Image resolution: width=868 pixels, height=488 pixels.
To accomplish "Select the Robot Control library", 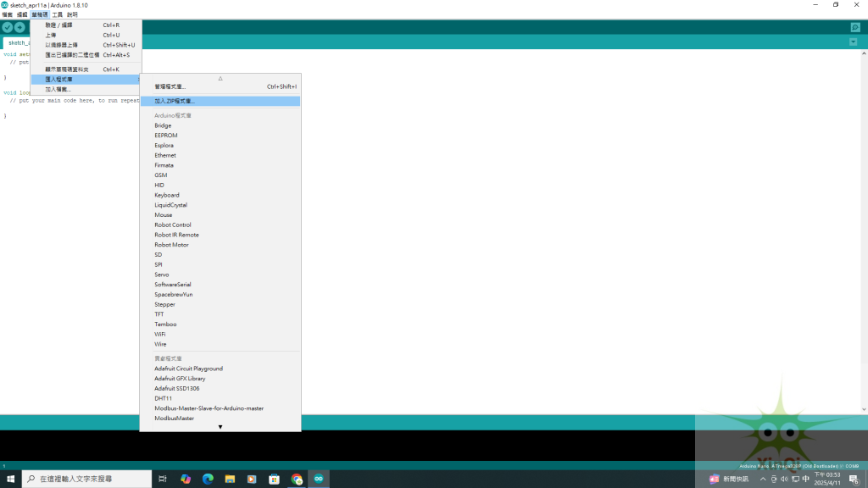I will click(220, 225).
